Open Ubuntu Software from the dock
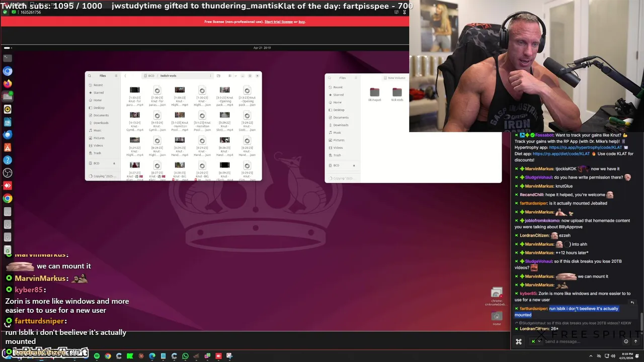The width and height of the screenshot is (644, 362). click(x=8, y=147)
